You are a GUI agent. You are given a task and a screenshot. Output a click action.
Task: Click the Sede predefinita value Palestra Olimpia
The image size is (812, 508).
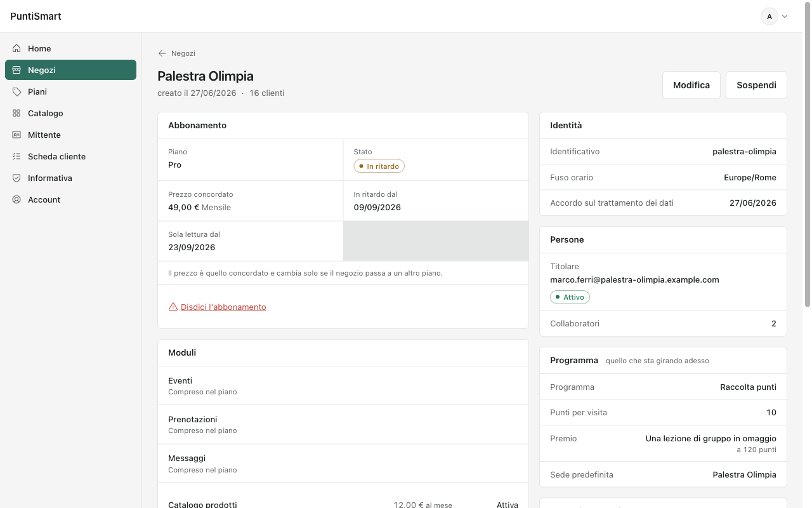pos(745,475)
